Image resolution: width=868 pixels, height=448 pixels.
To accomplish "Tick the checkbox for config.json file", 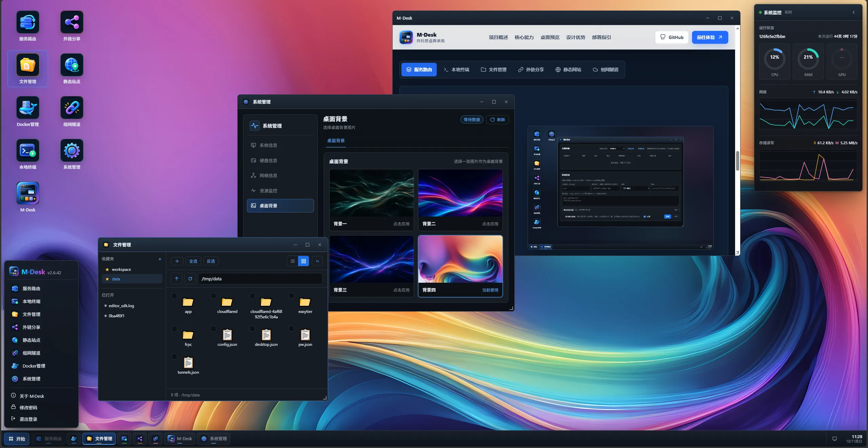I will (x=213, y=329).
